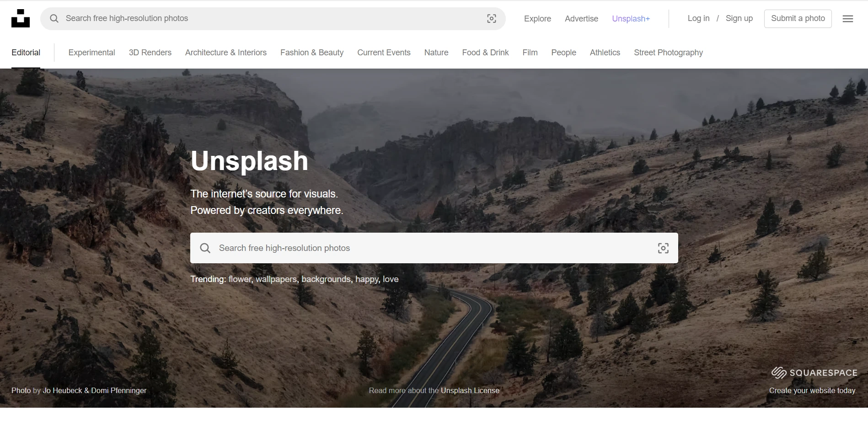Click the Squarespace logo
This screenshot has height=426, width=868.
click(814, 373)
